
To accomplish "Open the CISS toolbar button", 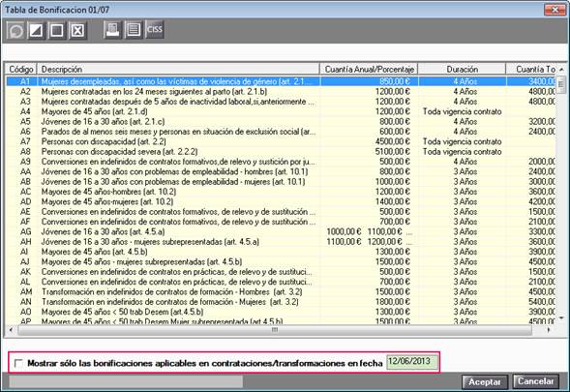I will [155, 29].
